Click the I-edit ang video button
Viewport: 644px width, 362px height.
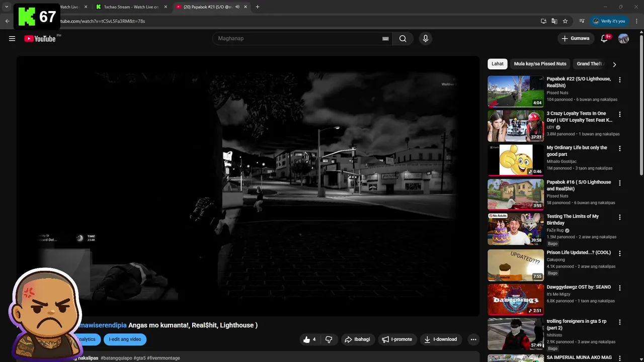pos(125,339)
